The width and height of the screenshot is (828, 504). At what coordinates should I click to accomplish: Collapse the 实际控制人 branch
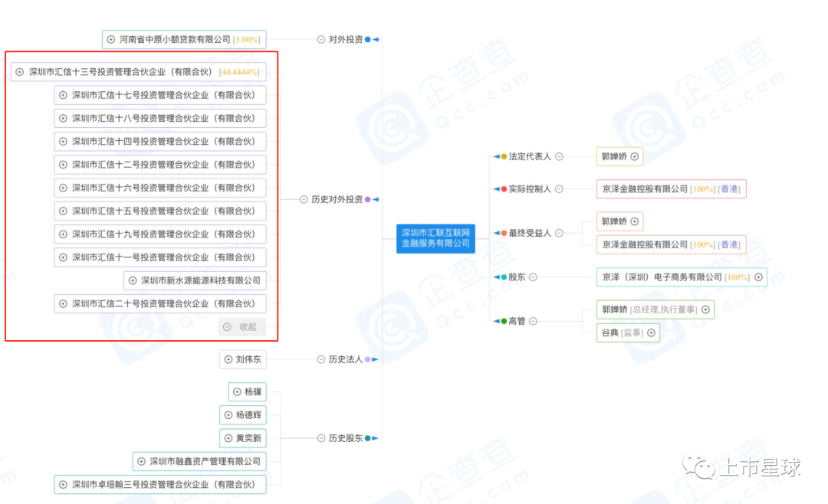point(559,189)
